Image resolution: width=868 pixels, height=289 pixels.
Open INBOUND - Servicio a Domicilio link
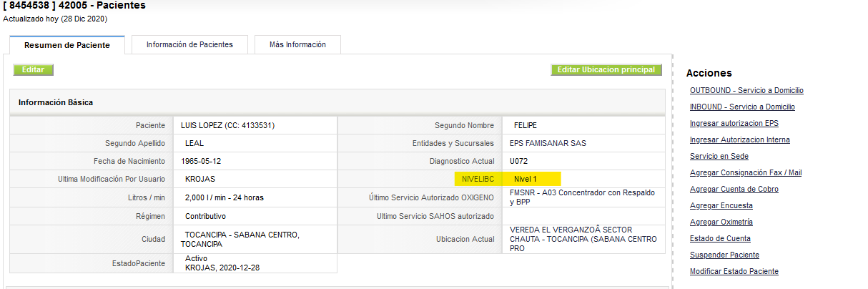click(x=742, y=107)
